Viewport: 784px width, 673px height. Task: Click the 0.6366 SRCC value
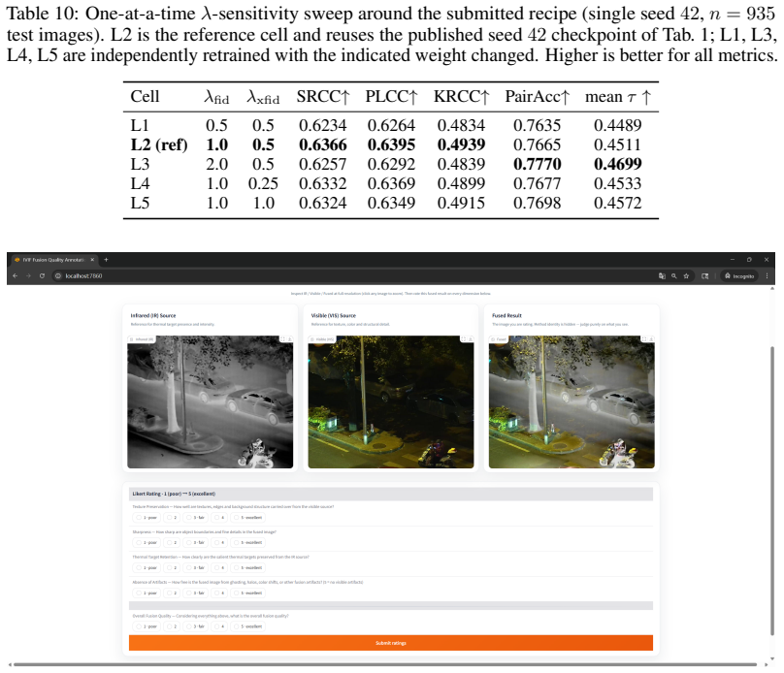click(322, 144)
